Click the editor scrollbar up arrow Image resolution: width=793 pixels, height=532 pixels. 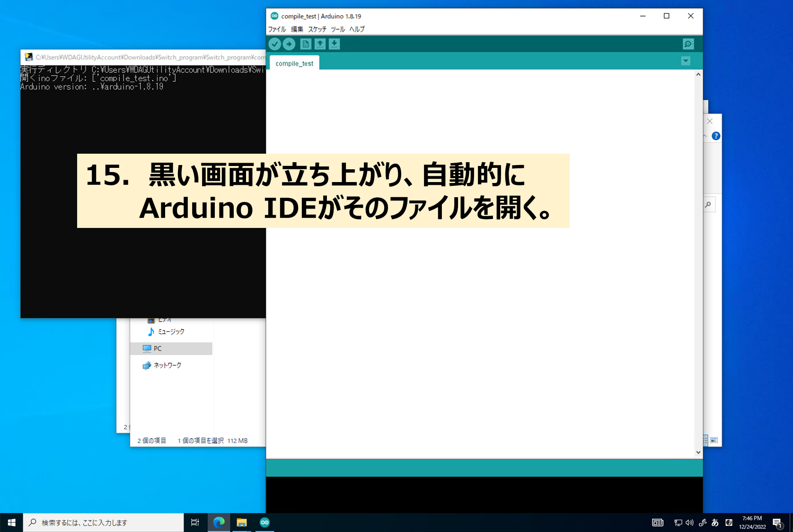click(698, 75)
